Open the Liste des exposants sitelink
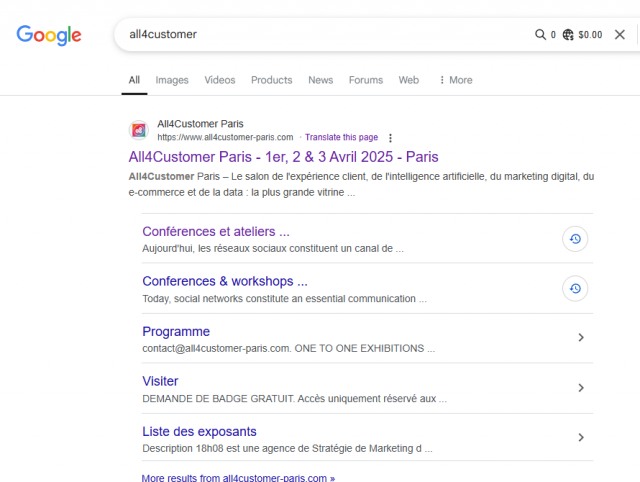Viewport: 640px width, 482px height. coord(199,431)
